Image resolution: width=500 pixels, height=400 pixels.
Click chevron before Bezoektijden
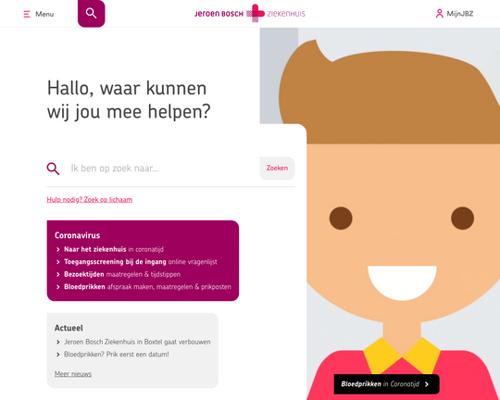click(58, 274)
